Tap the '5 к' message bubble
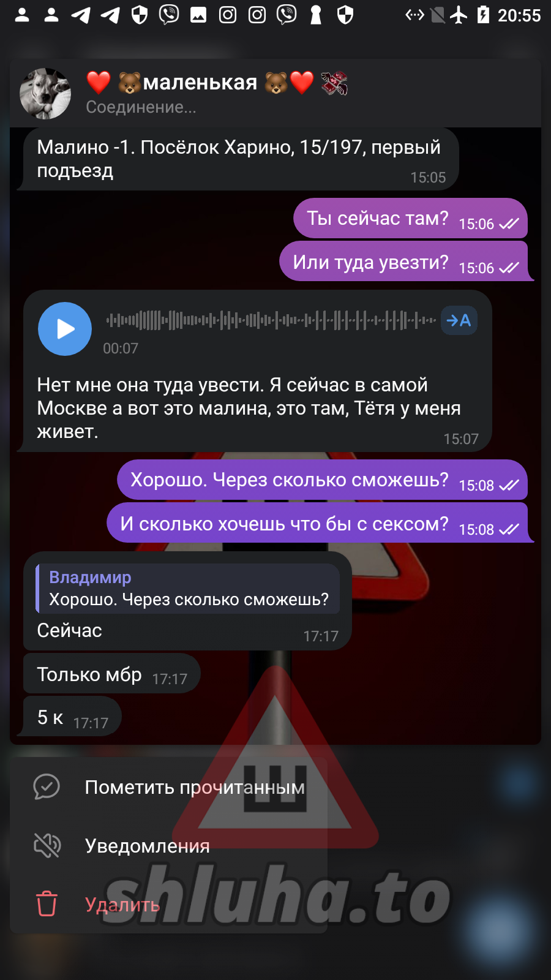The width and height of the screenshot is (551, 980). 72,717
